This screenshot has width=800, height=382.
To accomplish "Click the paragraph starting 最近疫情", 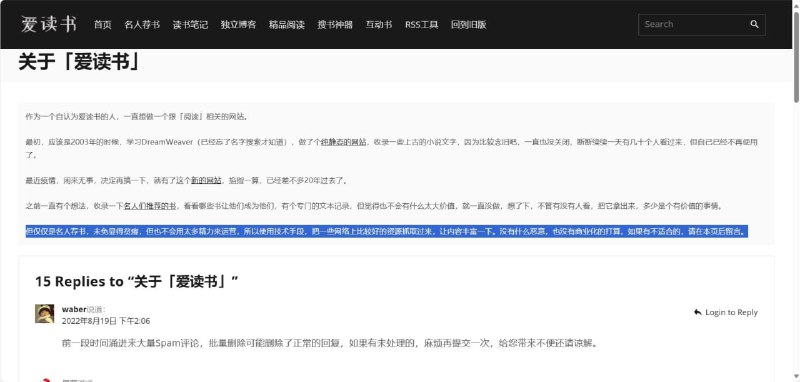I will (187, 181).
